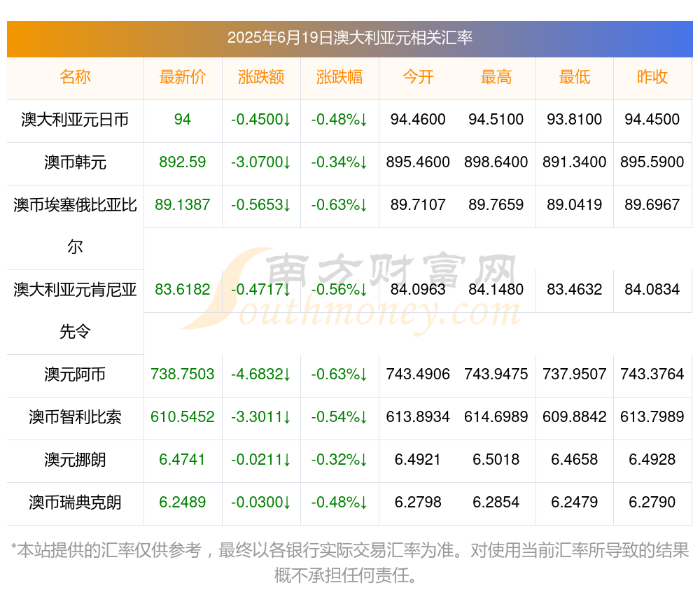
Task: Click opening value 743.4906
Action: 418,374
